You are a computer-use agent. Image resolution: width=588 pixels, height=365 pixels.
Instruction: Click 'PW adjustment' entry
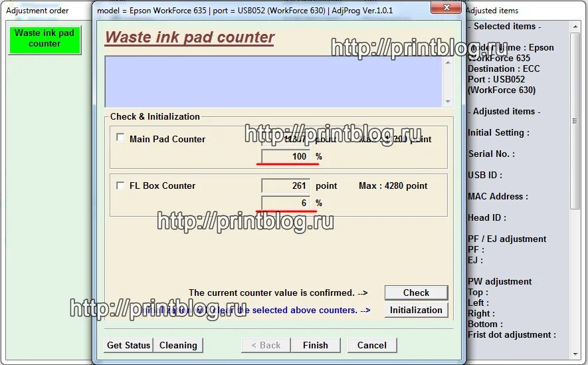[500, 281]
